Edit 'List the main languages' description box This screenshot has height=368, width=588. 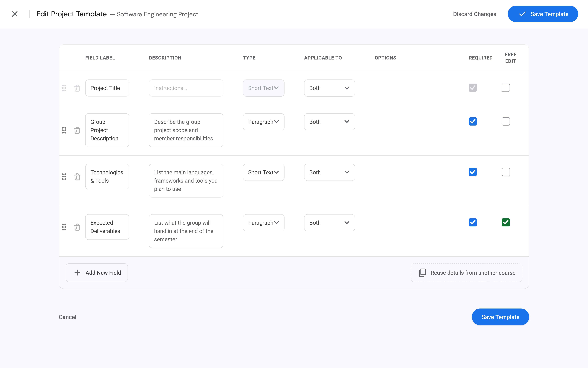186,181
